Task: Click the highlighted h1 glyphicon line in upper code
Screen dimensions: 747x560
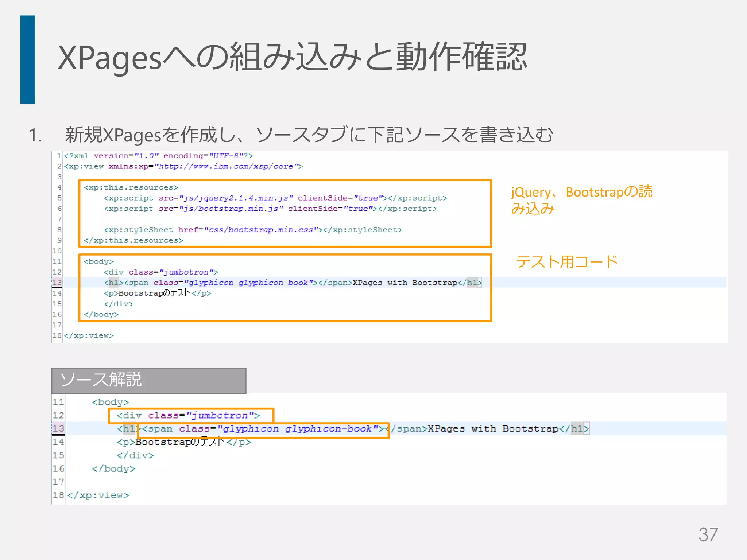Action: tap(293, 283)
